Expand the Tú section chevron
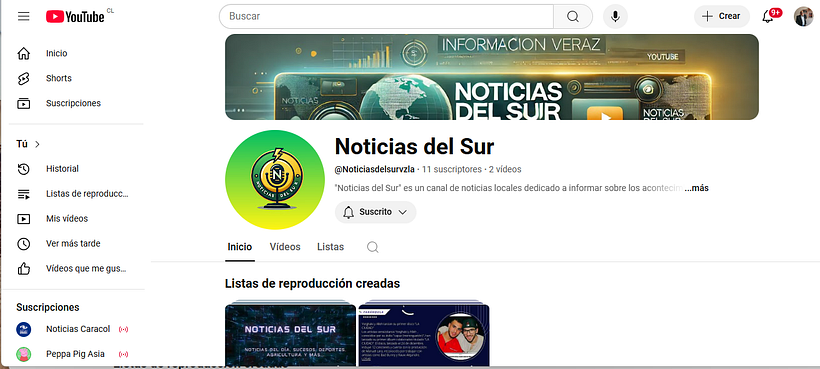Screen dimensions: 820x369 coord(37,144)
